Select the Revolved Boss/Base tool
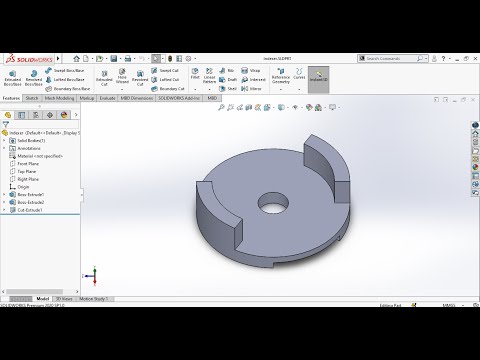 [x=34, y=78]
